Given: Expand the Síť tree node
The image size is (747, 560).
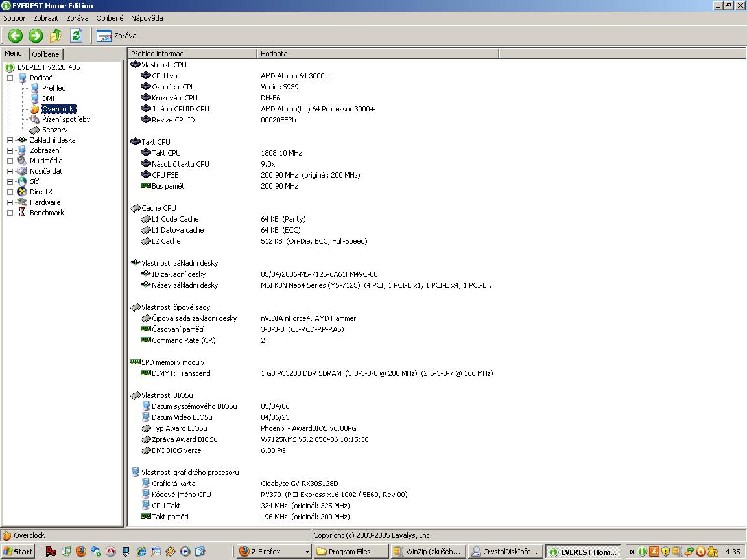Looking at the screenshot, I should tap(10, 181).
